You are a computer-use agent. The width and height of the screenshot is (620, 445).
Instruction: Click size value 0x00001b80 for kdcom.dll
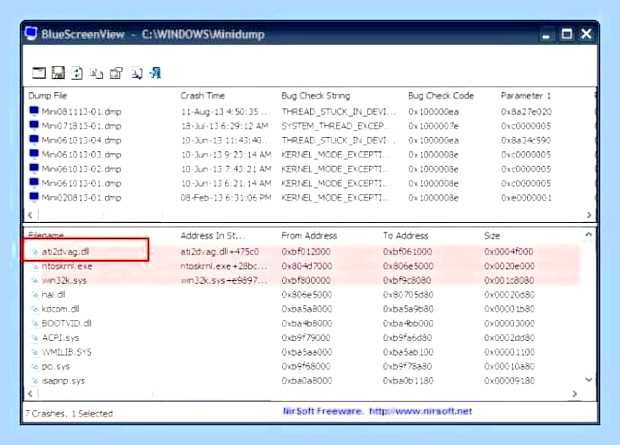pos(509,309)
